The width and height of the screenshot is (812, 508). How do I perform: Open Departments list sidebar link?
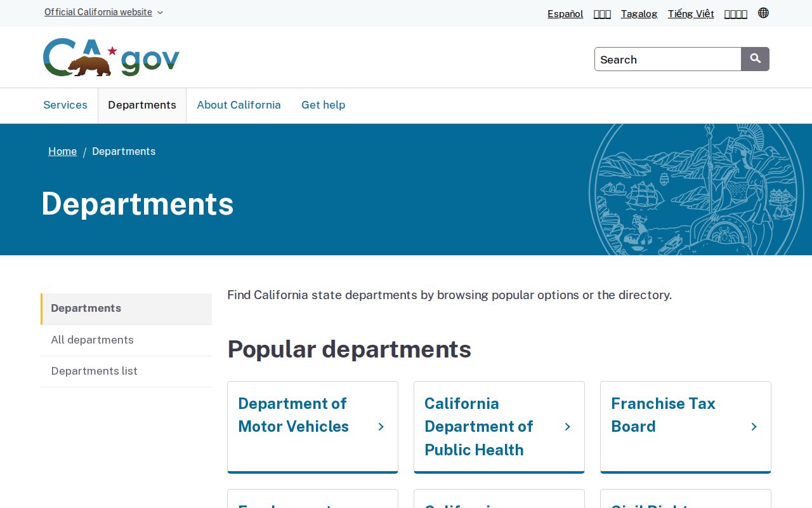126,371
